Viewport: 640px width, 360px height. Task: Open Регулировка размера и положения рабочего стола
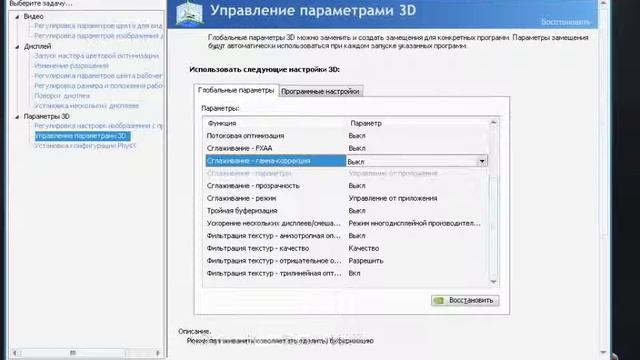98,86
